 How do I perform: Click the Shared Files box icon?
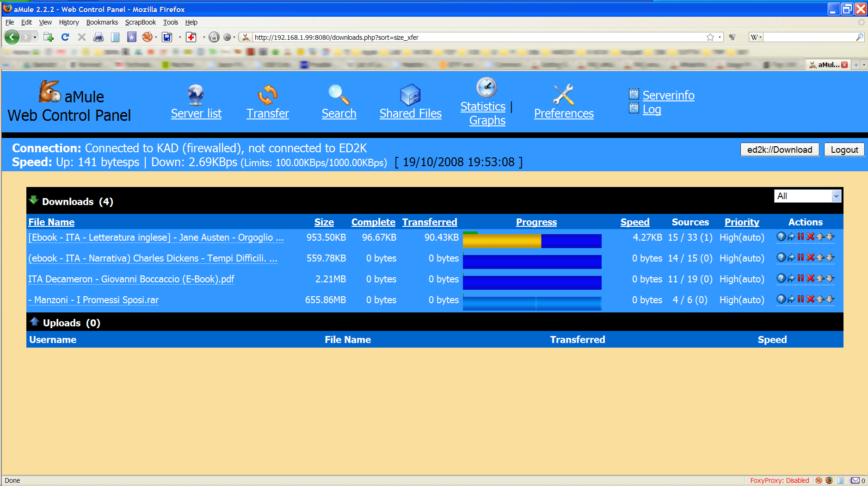click(x=410, y=95)
